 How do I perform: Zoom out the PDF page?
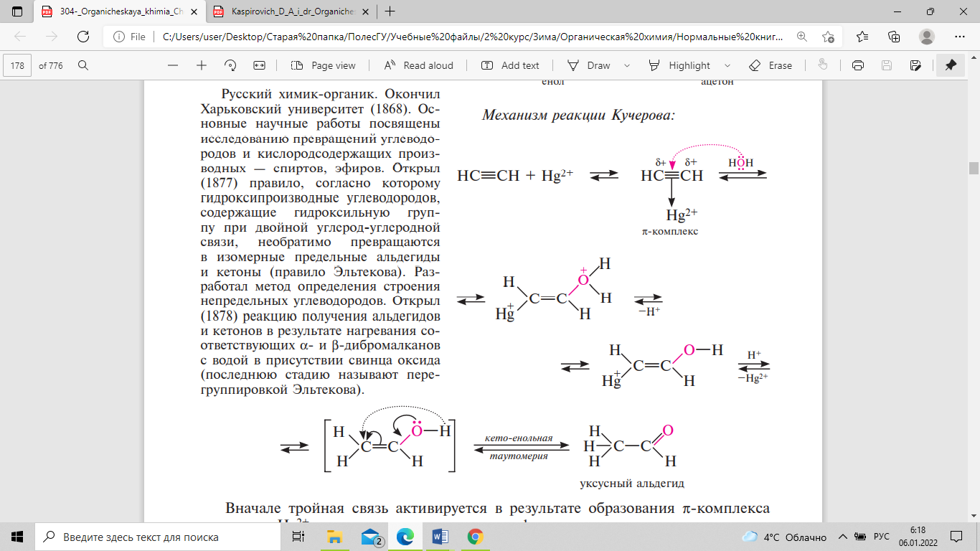(x=173, y=65)
